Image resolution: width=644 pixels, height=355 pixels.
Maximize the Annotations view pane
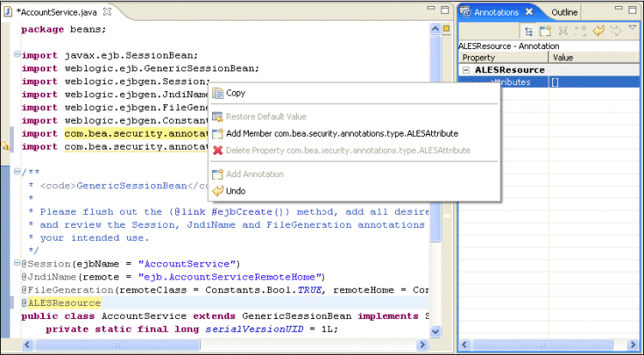tap(633, 9)
